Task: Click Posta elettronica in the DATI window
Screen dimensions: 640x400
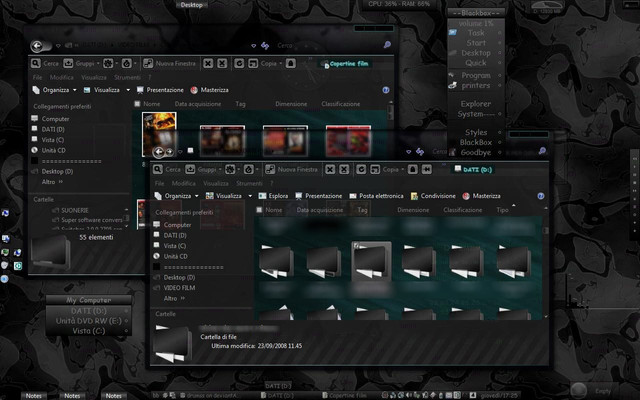Action: 376,196
